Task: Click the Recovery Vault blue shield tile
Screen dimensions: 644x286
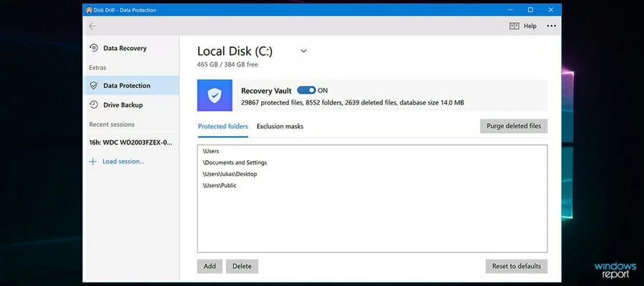Action: [215, 95]
